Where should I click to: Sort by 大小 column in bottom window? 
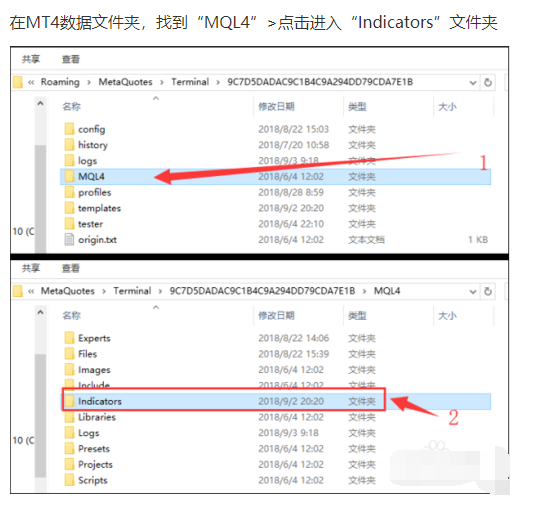(x=447, y=315)
